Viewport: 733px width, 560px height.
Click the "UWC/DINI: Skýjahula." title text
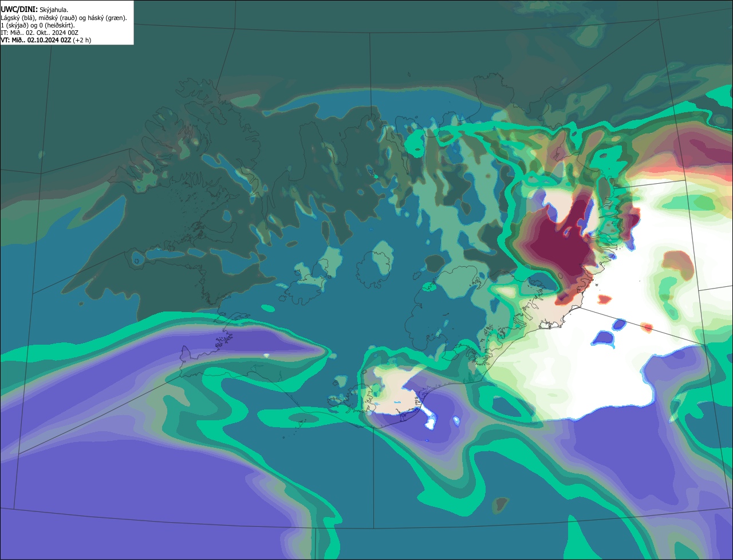point(34,10)
